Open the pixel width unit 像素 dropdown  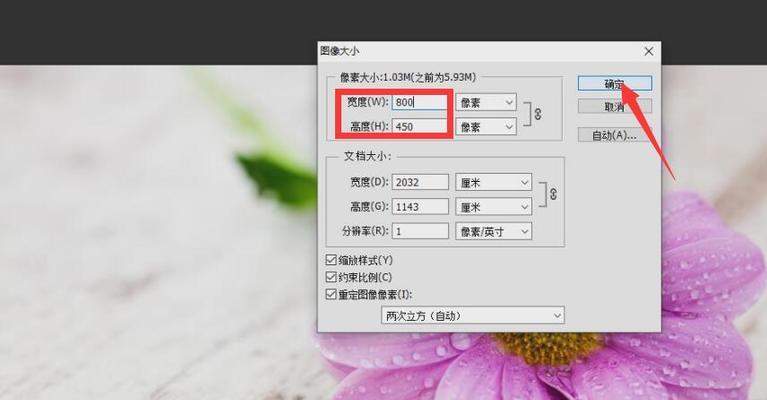pos(486,102)
